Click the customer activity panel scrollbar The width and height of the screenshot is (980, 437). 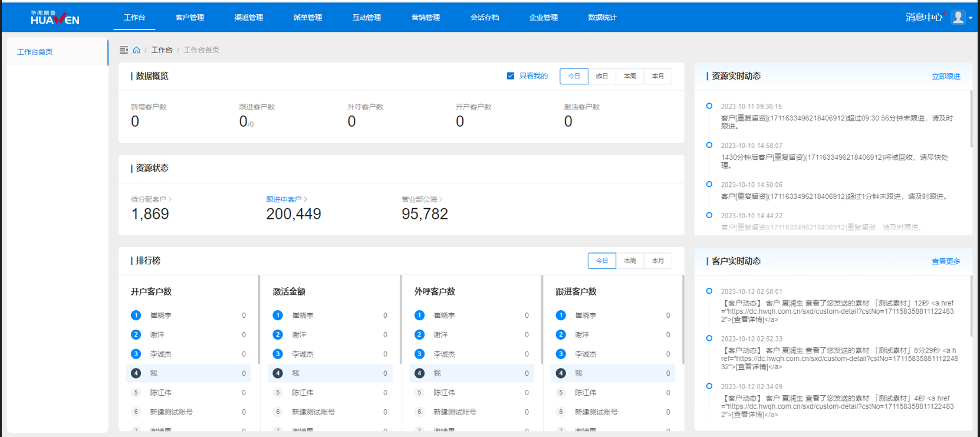(x=971, y=307)
